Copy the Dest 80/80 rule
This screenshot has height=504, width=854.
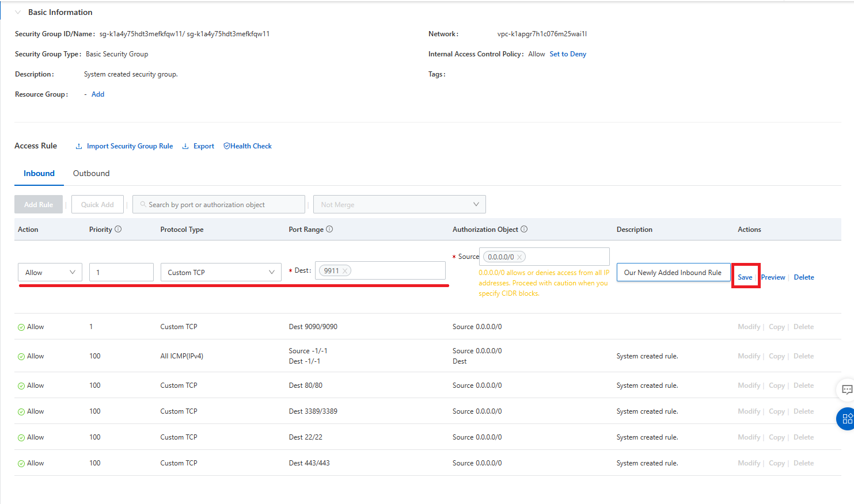(x=777, y=385)
